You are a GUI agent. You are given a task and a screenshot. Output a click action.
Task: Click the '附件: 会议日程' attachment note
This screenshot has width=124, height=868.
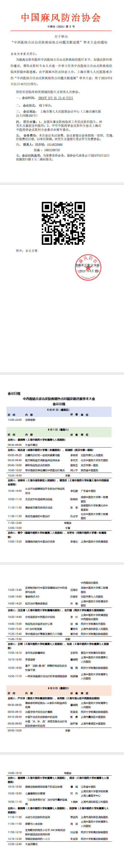coord(27,251)
